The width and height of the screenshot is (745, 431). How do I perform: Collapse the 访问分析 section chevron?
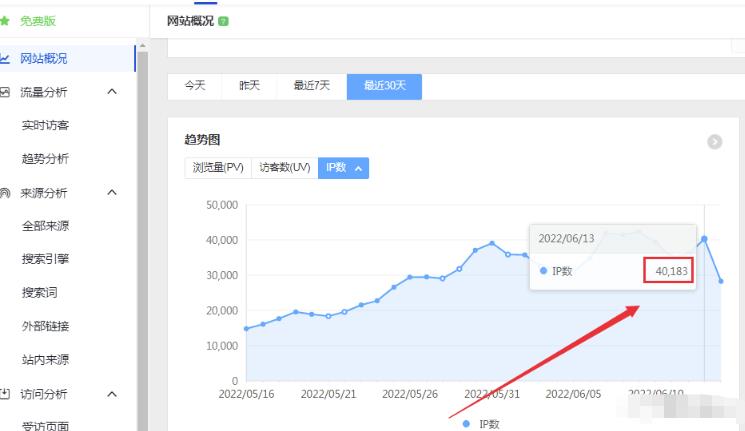coord(112,393)
